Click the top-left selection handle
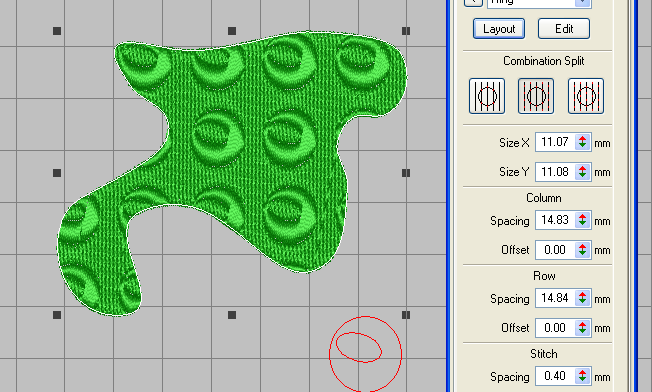The height and width of the screenshot is (392, 652). point(57,31)
